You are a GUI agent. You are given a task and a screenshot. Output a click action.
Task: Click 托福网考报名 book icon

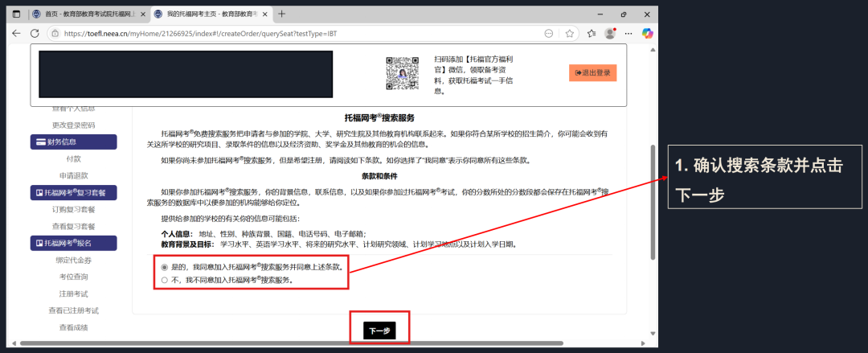pyautogui.click(x=39, y=243)
